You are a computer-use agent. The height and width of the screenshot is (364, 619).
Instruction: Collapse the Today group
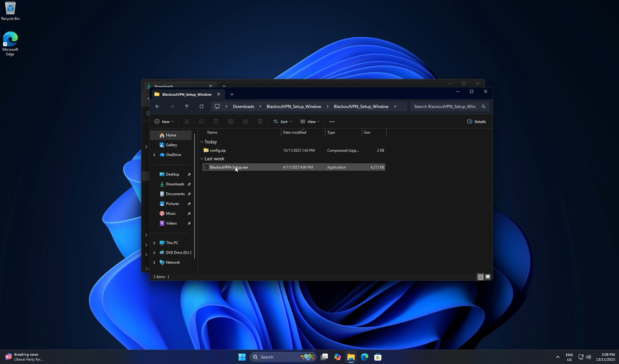(202, 142)
